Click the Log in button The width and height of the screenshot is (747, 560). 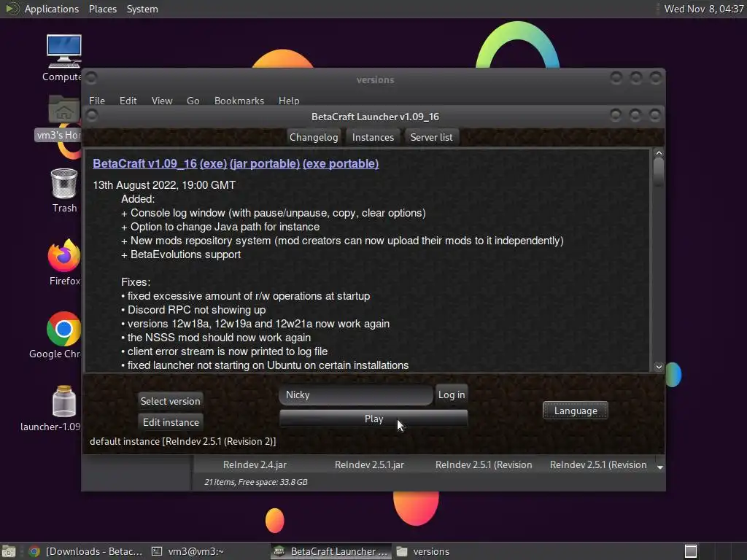point(451,394)
